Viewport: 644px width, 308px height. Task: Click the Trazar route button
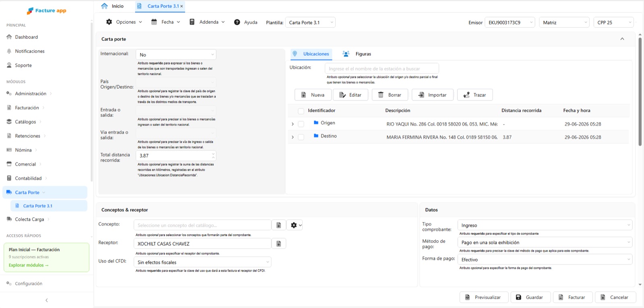click(x=475, y=95)
